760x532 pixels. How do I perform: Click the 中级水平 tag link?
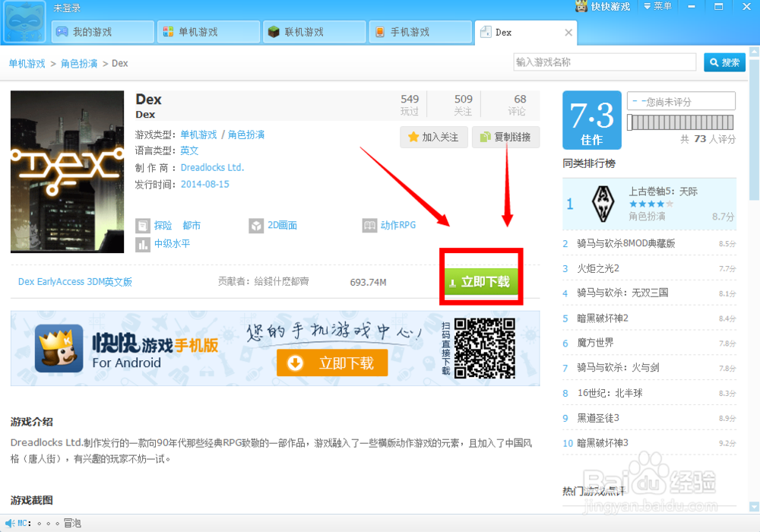pyautogui.click(x=172, y=244)
